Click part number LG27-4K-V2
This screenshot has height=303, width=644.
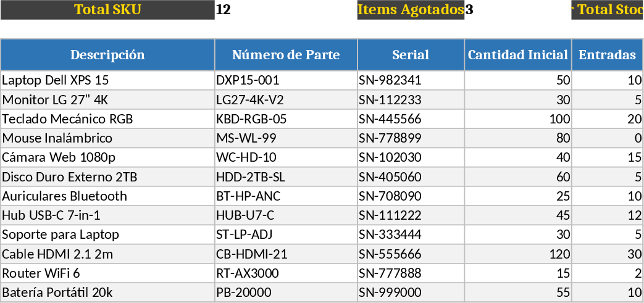pos(286,100)
